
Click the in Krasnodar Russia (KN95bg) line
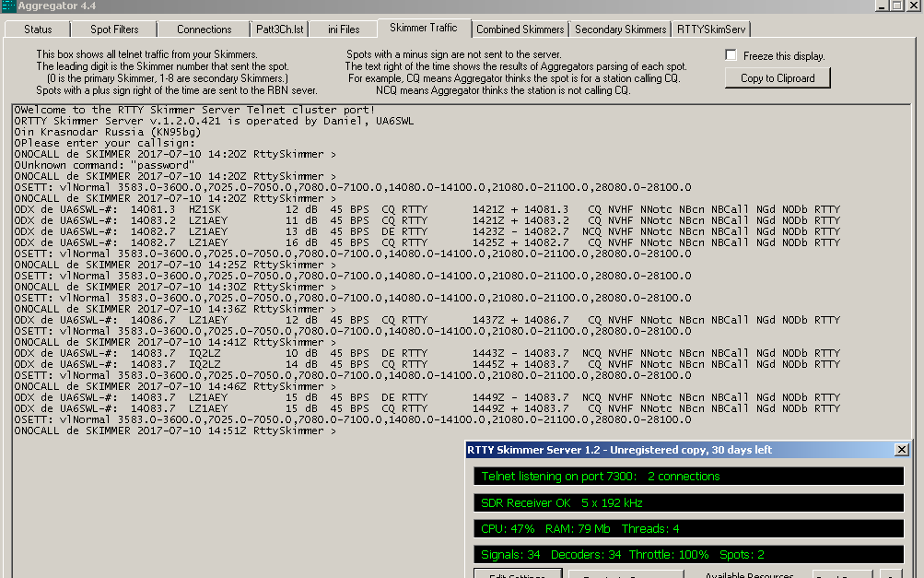(108, 132)
